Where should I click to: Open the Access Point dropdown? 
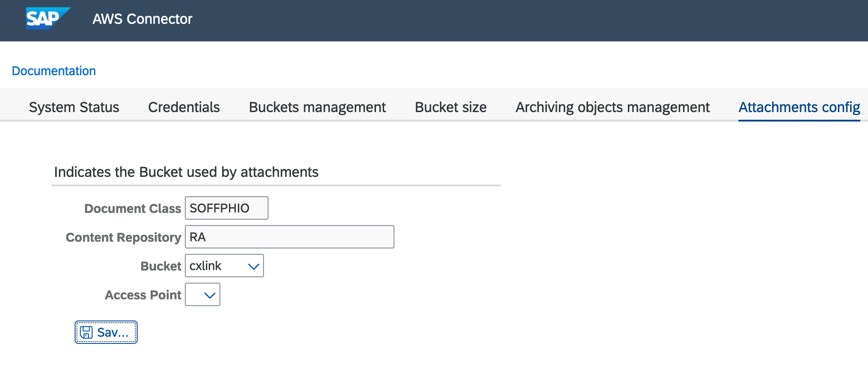pos(209,295)
